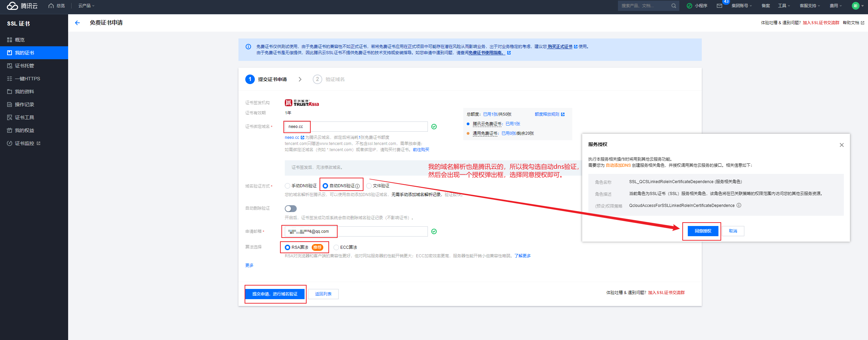Select 文件验证 radio option

[369, 186]
